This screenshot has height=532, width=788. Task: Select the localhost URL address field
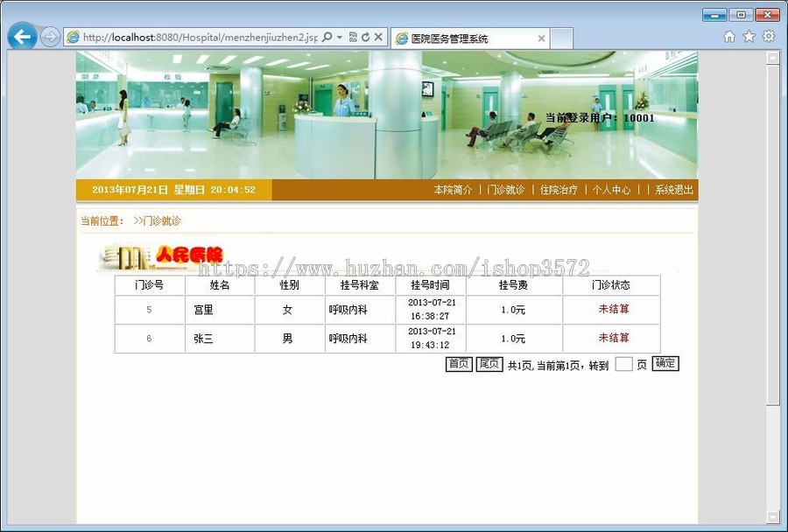[x=200, y=37]
